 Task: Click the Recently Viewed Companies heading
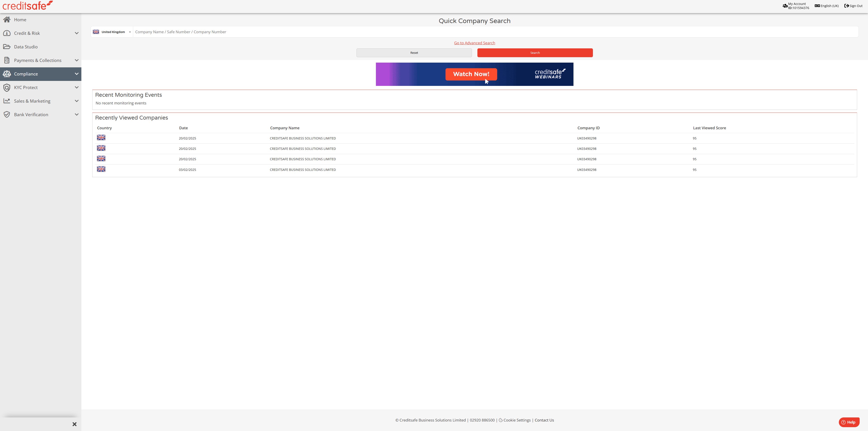pyautogui.click(x=131, y=118)
